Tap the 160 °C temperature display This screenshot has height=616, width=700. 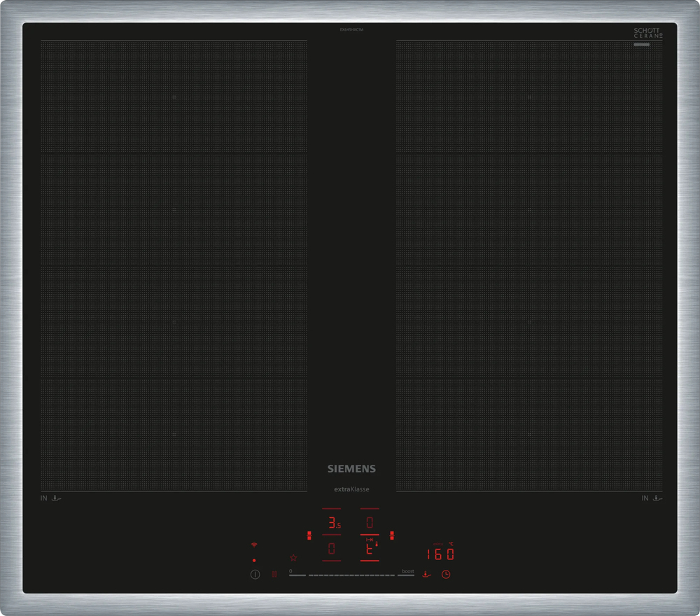(x=441, y=554)
